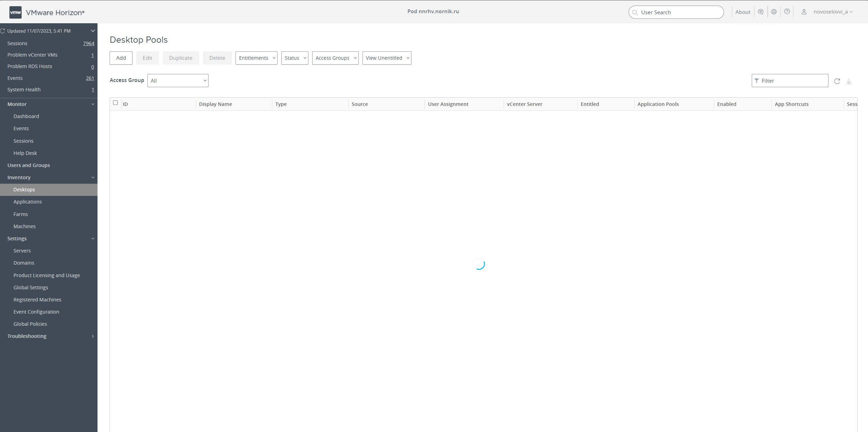Click the About link in header
868x432 pixels.
[742, 12]
